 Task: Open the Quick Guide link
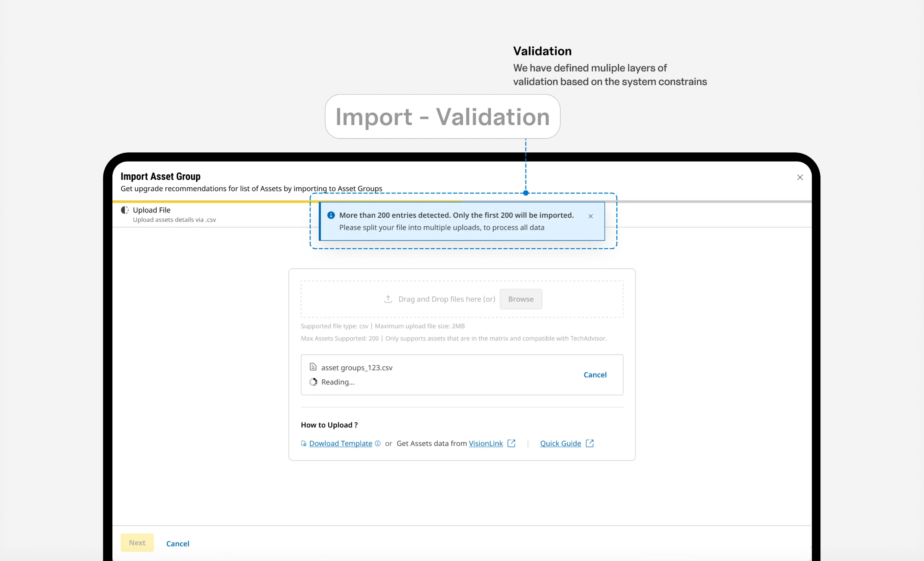[560, 443]
